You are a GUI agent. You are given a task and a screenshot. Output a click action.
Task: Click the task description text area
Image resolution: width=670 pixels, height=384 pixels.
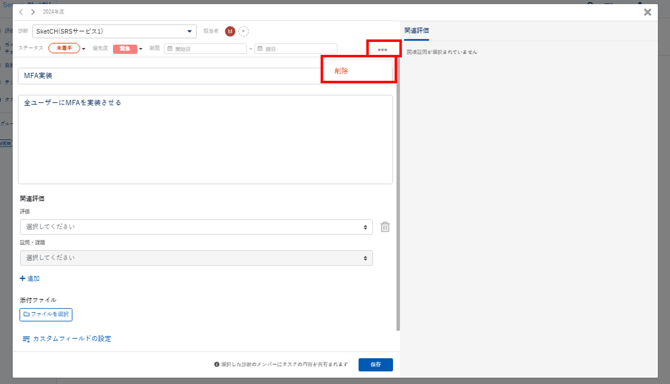[205, 140]
